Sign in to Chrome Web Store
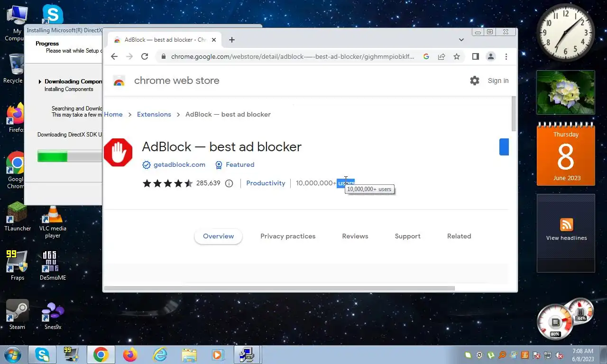Image resolution: width=607 pixels, height=364 pixels. (498, 81)
